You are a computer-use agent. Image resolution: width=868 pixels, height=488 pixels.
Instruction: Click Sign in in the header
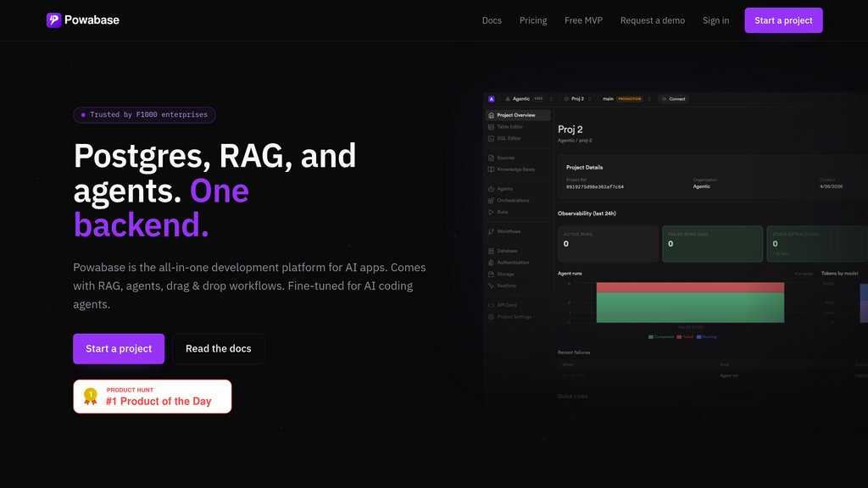715,20
